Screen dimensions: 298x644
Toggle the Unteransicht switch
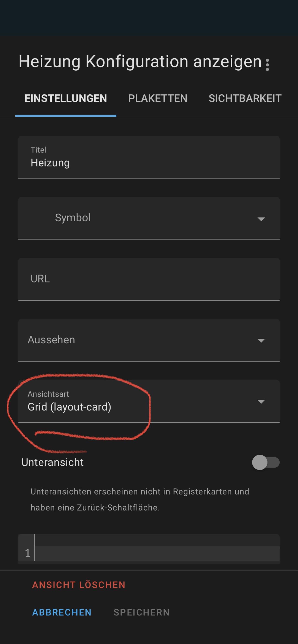tap(266, 462)
